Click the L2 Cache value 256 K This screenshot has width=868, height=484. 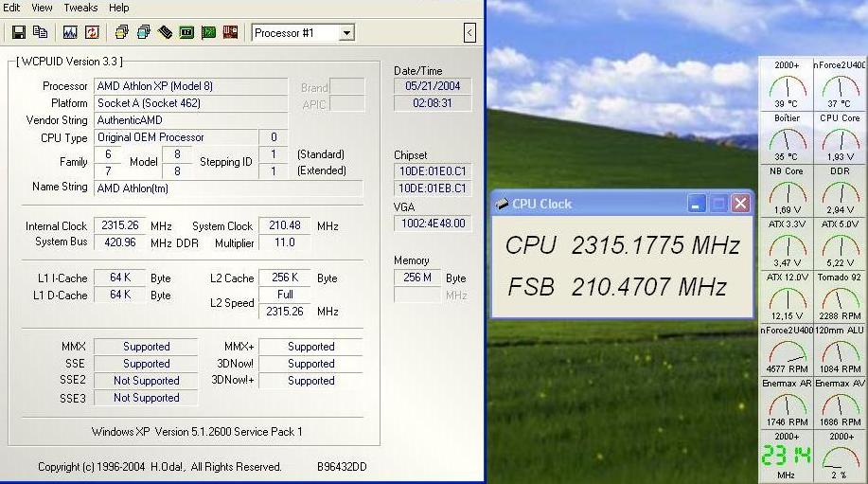(285, 278)
